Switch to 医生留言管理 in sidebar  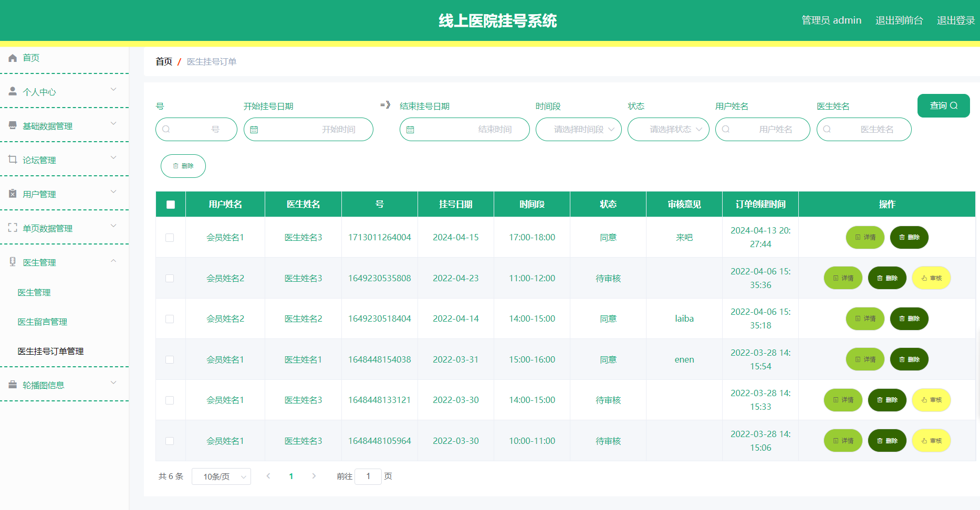pos(42,321)
